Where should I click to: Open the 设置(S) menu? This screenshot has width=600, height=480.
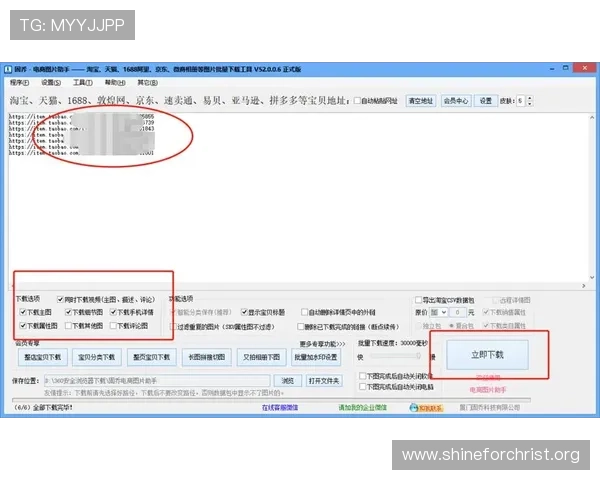(x=51, y=83)
